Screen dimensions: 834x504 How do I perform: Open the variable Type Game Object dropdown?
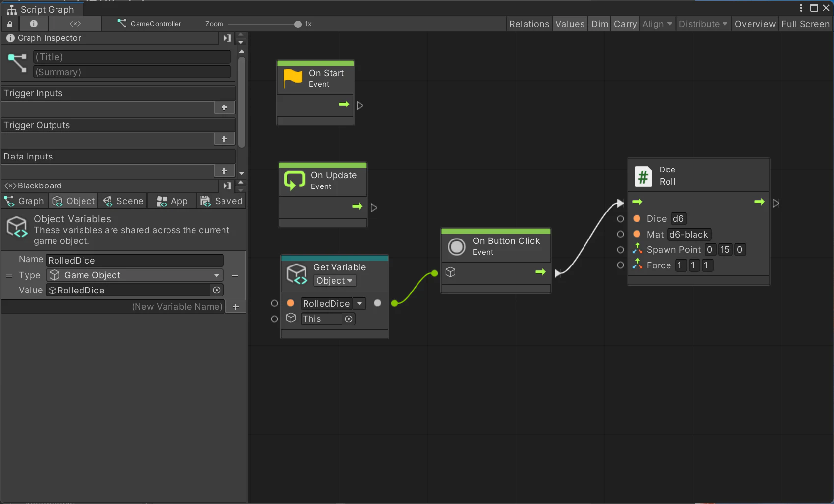(x=135, y=275)
